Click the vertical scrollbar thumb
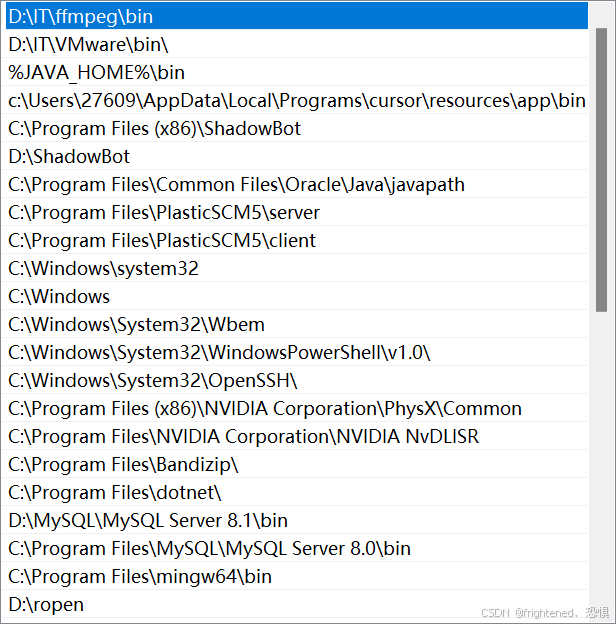This screenshot has width=616, height=624. tap(601, 170)
